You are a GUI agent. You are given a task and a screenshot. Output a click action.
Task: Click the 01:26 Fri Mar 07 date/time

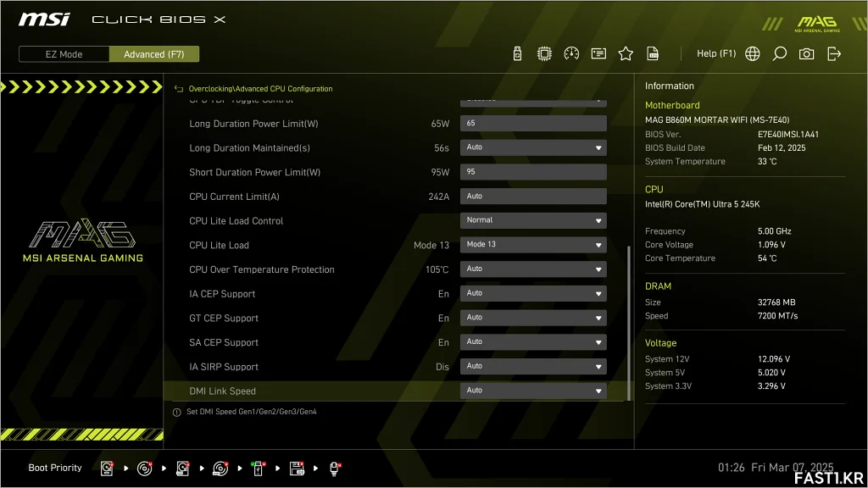pos(776,468)
